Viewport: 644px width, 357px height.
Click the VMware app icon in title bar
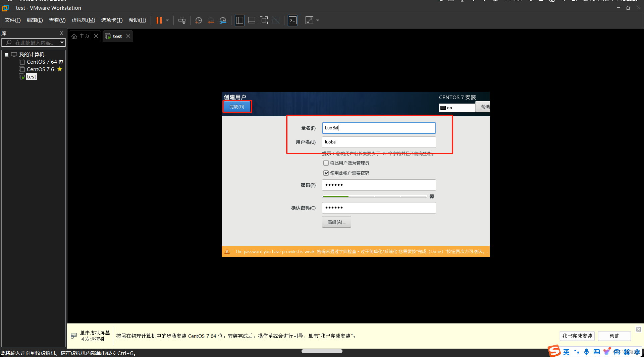pyautogui.click(x=5, y=8)
